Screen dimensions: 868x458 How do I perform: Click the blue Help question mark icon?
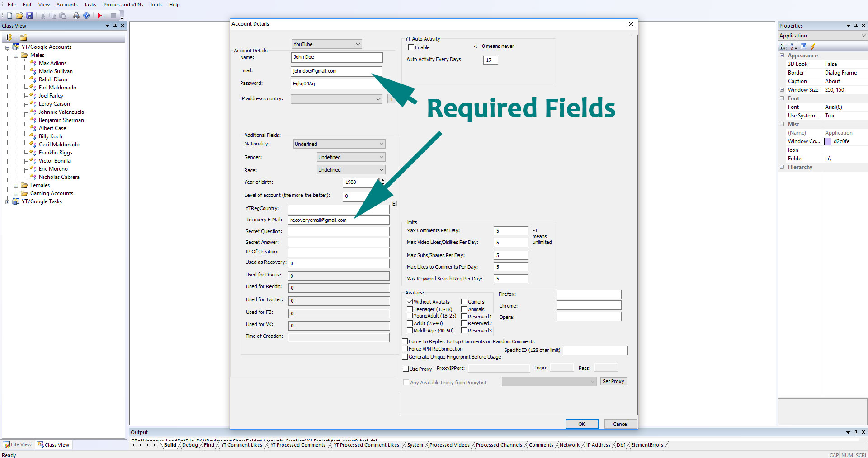[86, 16]
